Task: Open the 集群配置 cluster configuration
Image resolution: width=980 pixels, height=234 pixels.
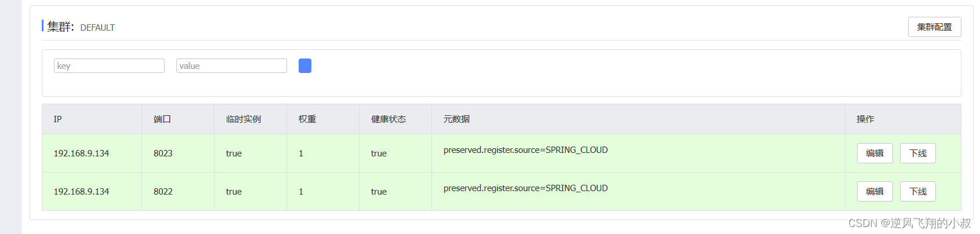Action: [934, 27]
